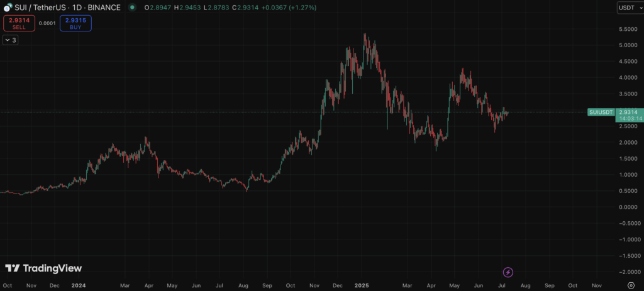This screenshot has width=644, height=291.
Task: Open the USDT currency dropdown
Action: 630,8
